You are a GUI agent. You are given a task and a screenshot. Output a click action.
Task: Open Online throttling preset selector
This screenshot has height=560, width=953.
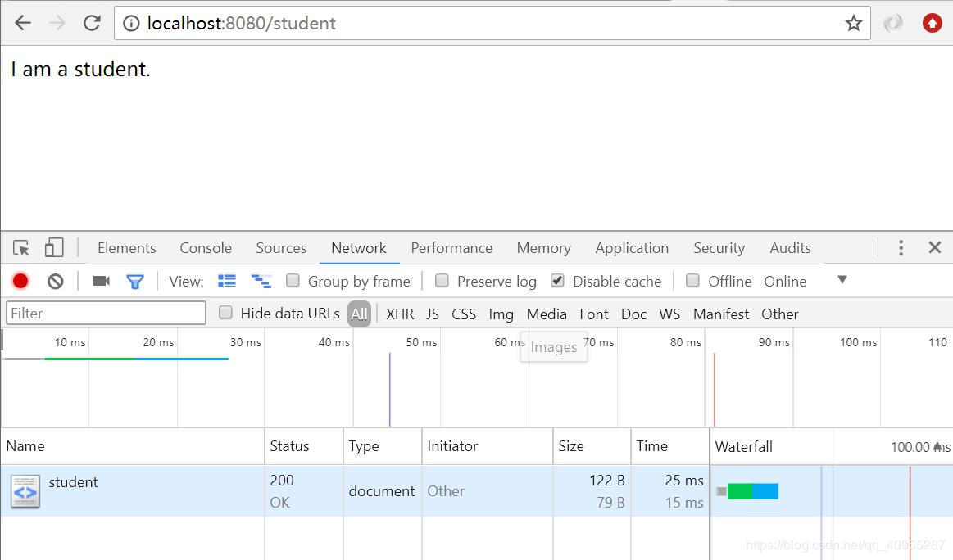coord(785,281)
